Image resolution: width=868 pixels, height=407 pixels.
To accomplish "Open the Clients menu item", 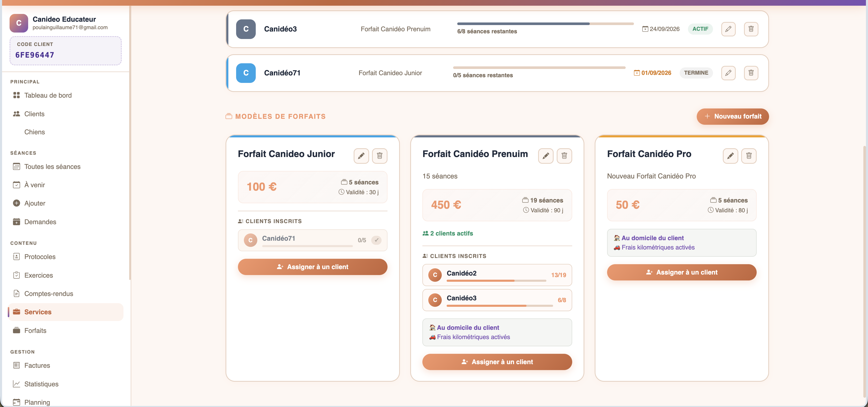I will point(66,114).
